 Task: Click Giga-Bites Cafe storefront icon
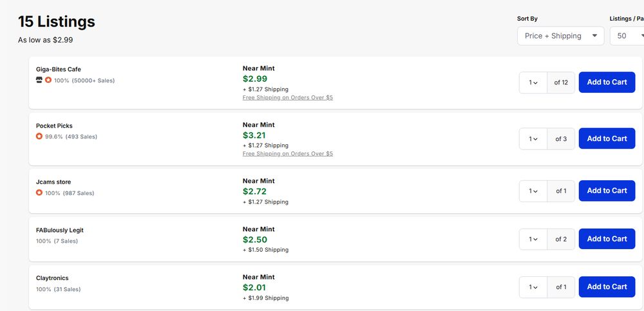pyautogui.click(x=39, y=80)
